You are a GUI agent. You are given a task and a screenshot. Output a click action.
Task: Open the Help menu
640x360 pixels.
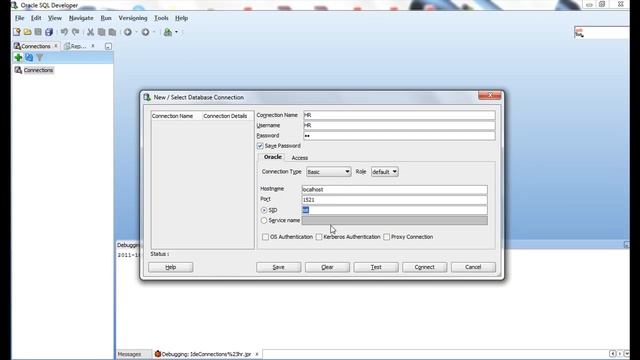[181, 18]
